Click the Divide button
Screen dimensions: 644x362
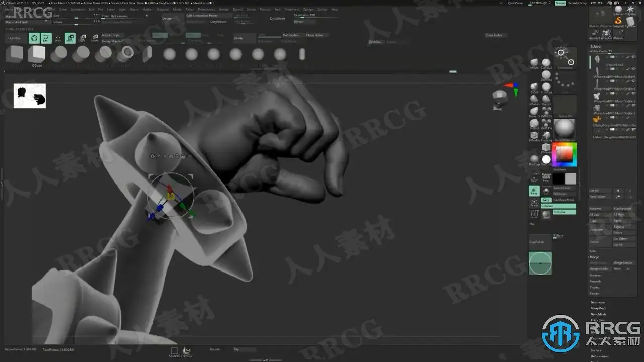[238, 38]
